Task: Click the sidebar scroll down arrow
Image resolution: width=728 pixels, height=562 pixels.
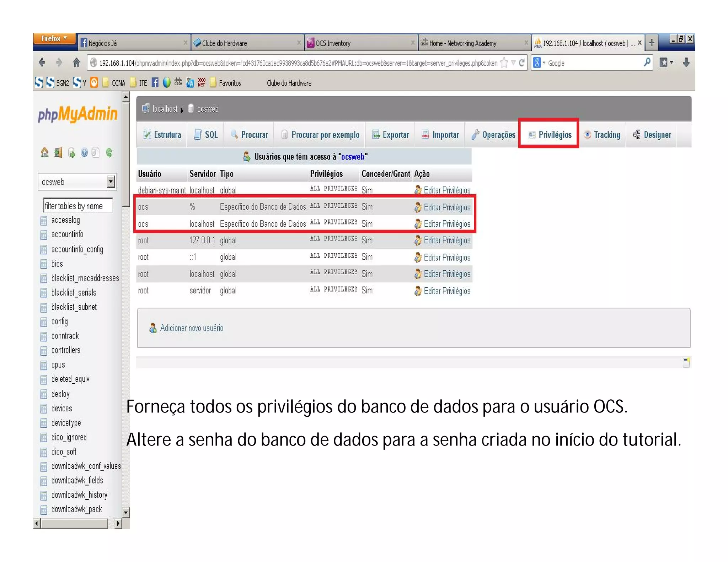Action: [x=126, y=512]
